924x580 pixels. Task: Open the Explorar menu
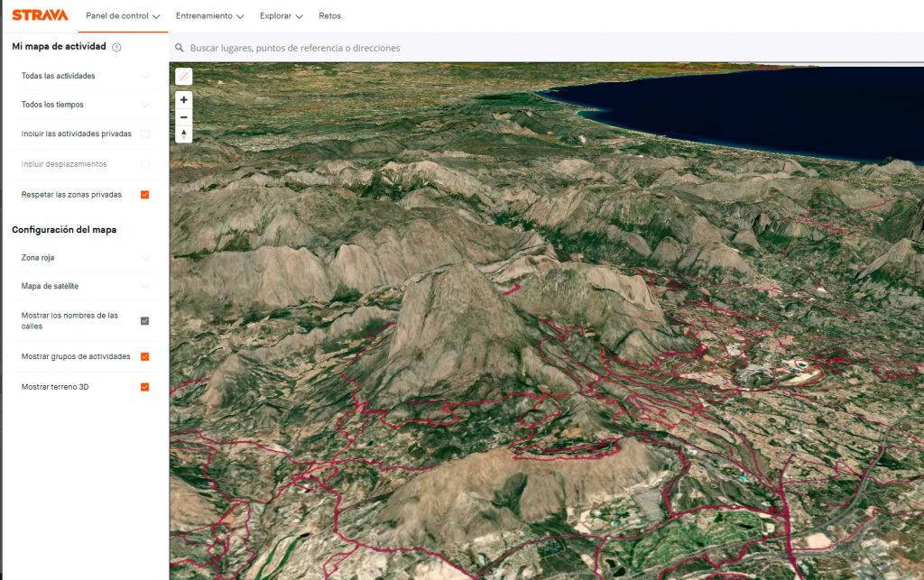pyautogui.click(x=281, y=16)
